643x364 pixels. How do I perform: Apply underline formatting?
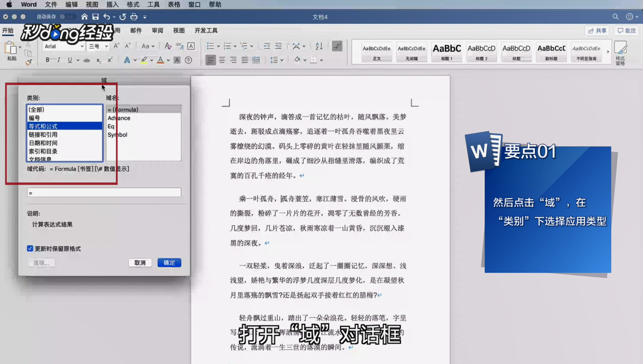[x=70, y=60]
